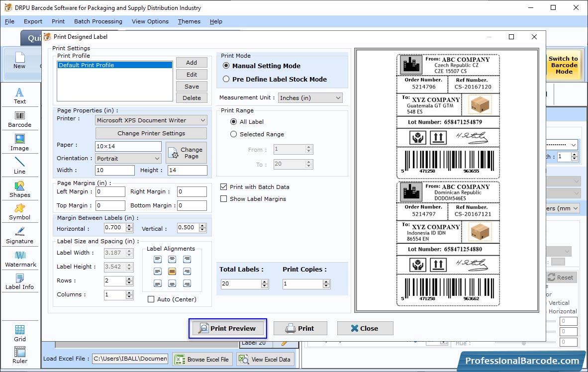The width and height of the screenshot is (588, 372).
Task: Increase Vertical margin between labels
Action: pyautogui.click(x=202, y=225)
